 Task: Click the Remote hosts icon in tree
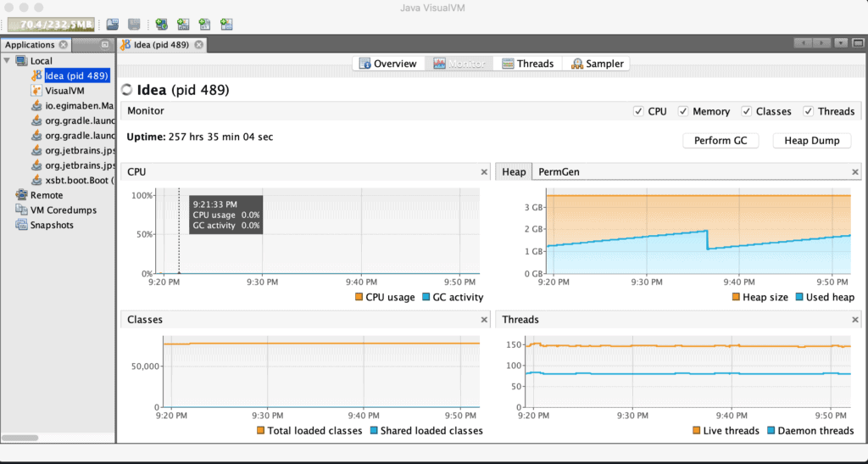coord(21,195)
